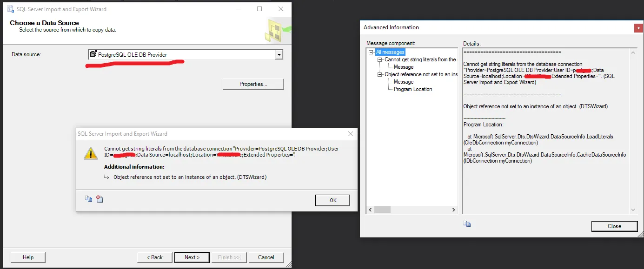Click the copy icon in Advanced Information
The image size is (644, 269).
467,224
